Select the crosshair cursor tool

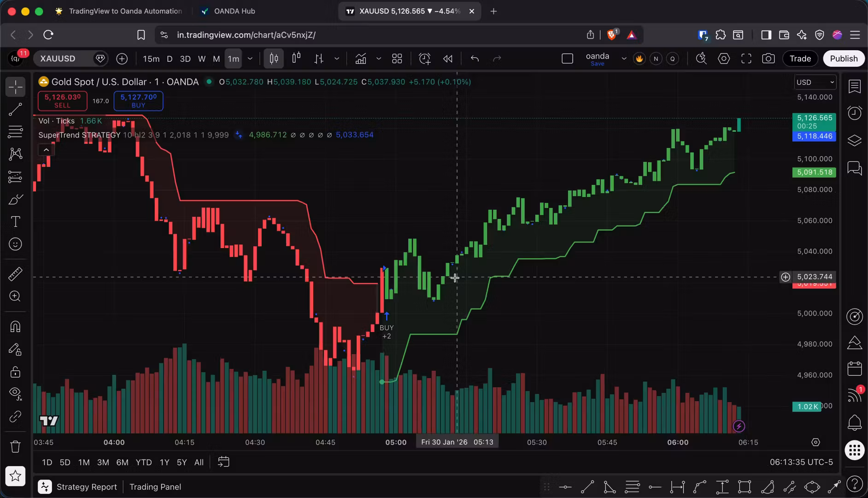point(15,87)
